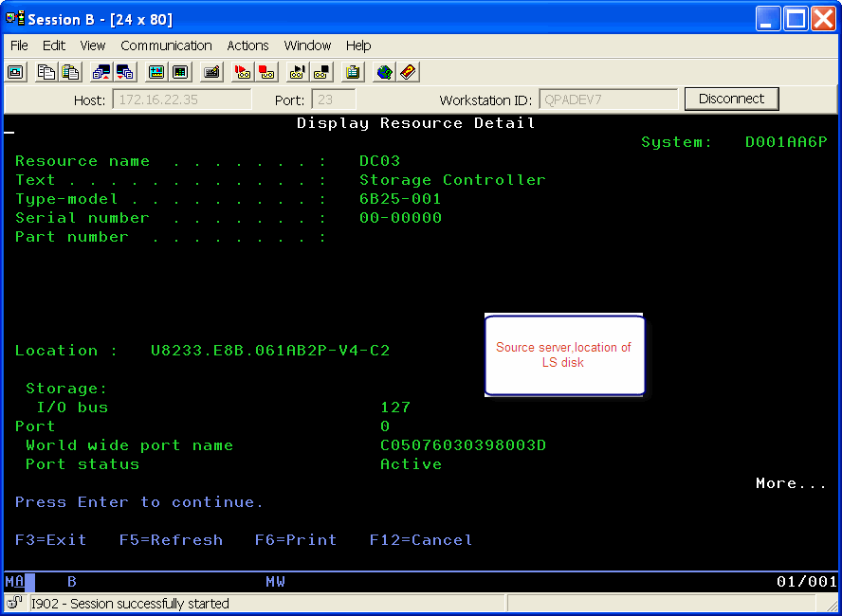This screenshot has height=616, width=842.
Task: Click the globe Support icon in toolbar
Action: 384,72
